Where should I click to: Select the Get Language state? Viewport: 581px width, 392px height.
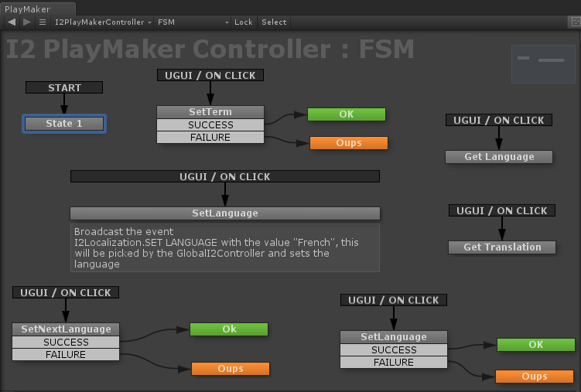pos(499,157)
